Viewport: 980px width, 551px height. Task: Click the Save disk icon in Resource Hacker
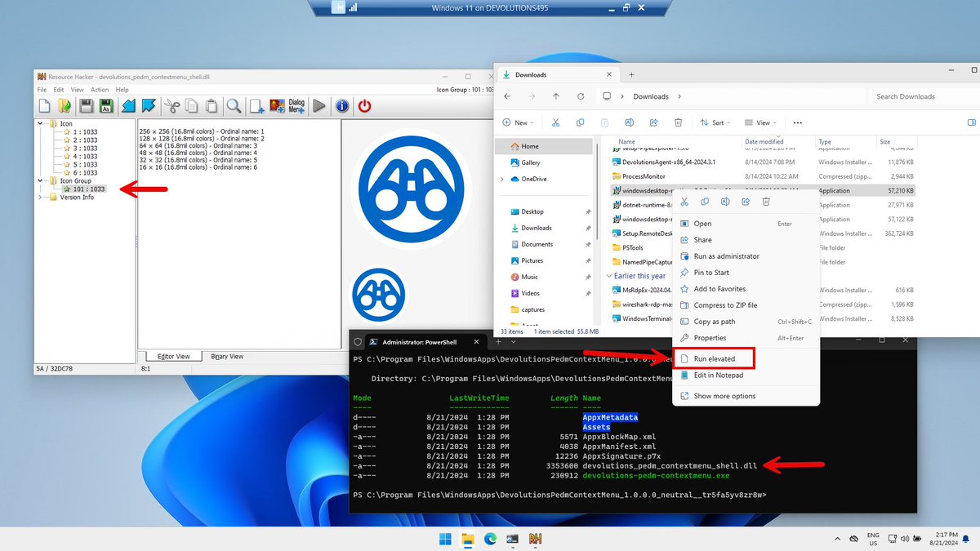point(86,106)
